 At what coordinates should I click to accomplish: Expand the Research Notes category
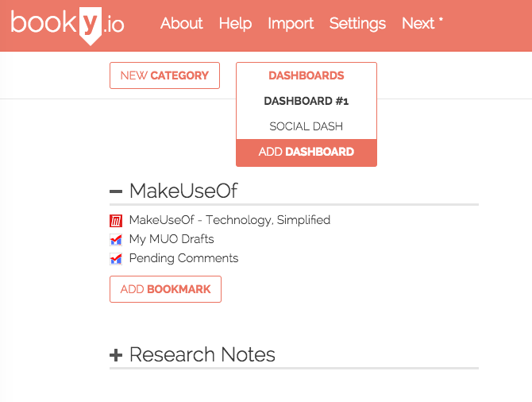[116, 355]
